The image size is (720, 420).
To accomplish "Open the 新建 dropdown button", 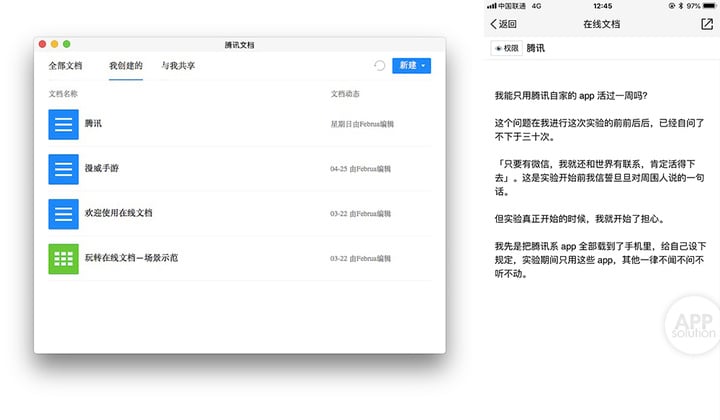I will [x=411, y=66].
